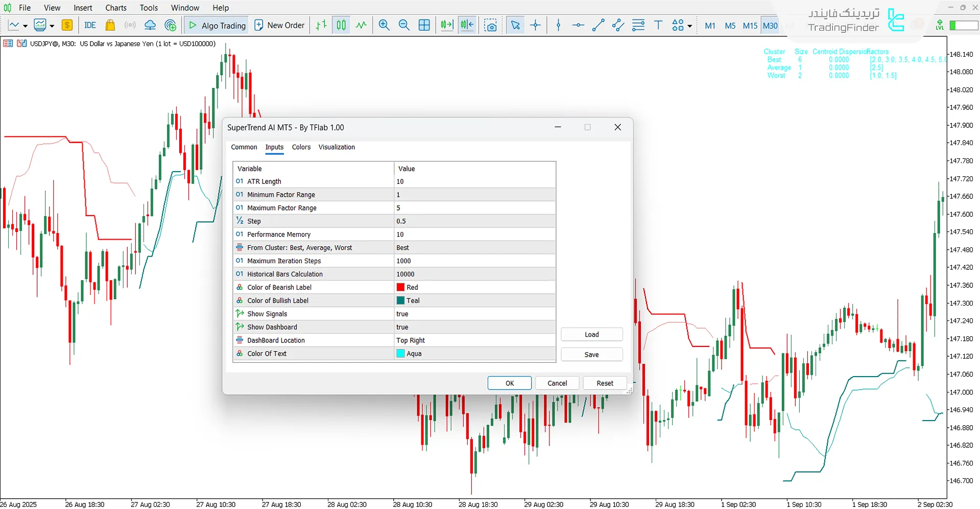980x509 pixels.
Task: Toggle Algo Trading on or off
Action: [x=217, y=25]
